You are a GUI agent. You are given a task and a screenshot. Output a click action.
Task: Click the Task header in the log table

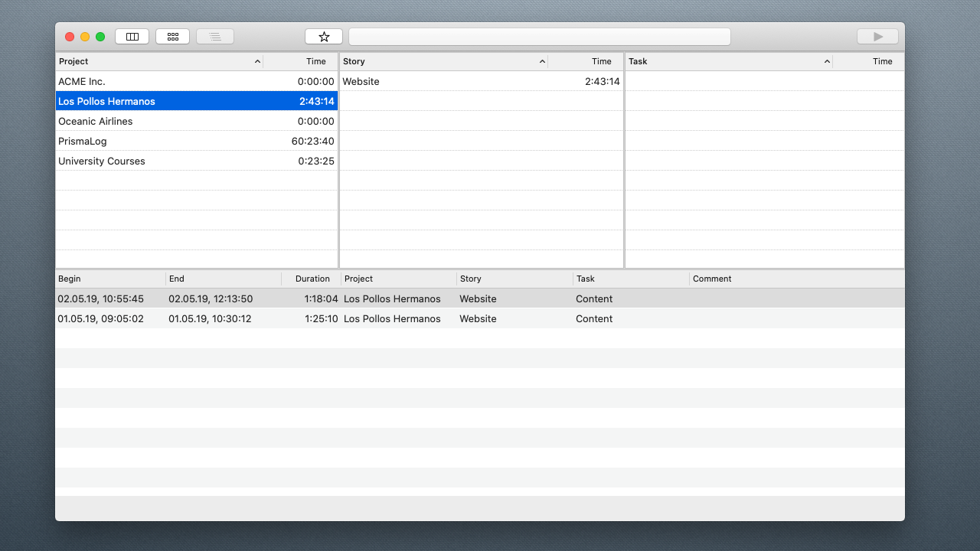631,279
